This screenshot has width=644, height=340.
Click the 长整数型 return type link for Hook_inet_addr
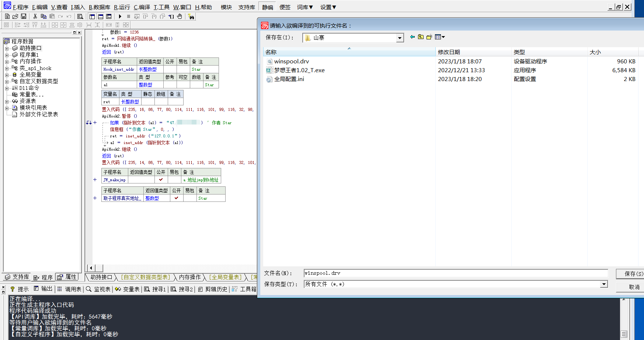[147, 69]
